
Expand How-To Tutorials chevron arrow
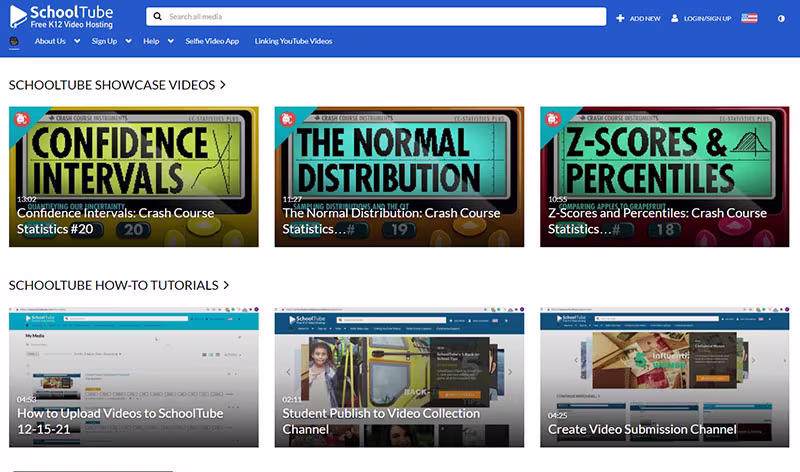226,285
